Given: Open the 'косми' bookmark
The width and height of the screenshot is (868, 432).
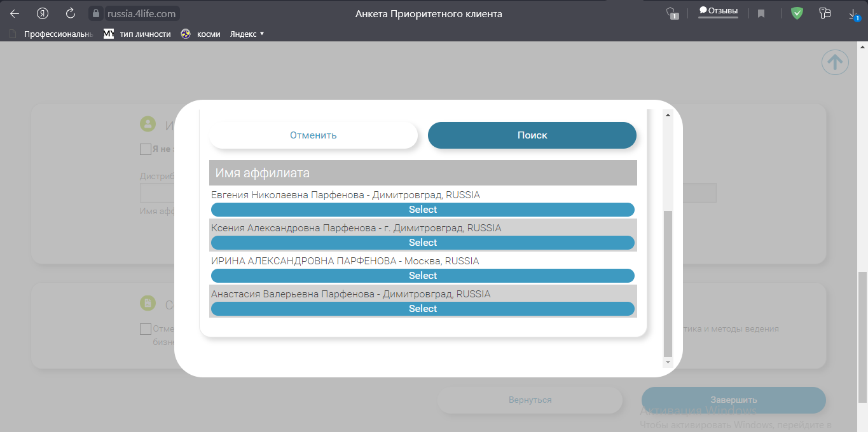Looking at the screenshot, I should (207, 34).
